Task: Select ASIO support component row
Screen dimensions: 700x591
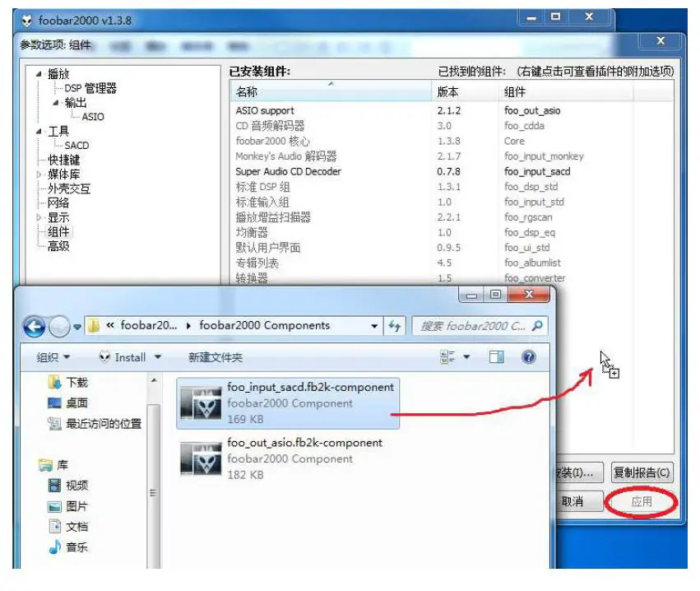Action: coord(452,110)
